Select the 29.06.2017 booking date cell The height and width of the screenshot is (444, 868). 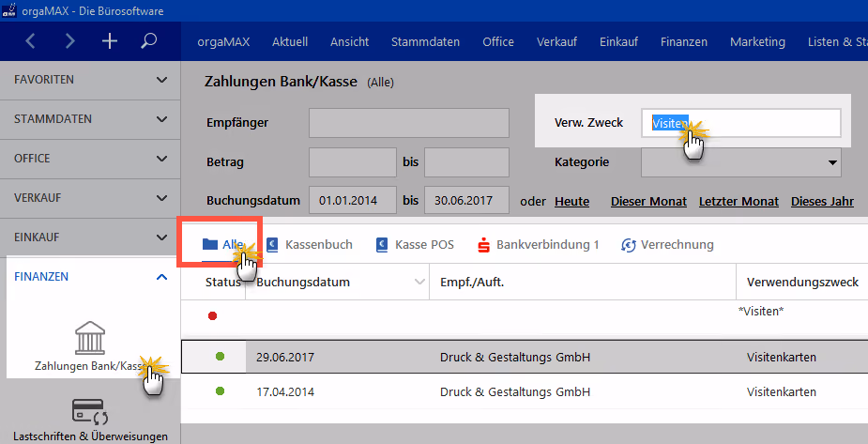tap(285, 357)
